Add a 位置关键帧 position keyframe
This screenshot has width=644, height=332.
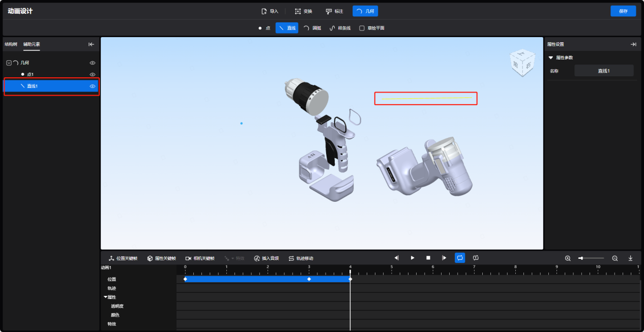point(123,258)
